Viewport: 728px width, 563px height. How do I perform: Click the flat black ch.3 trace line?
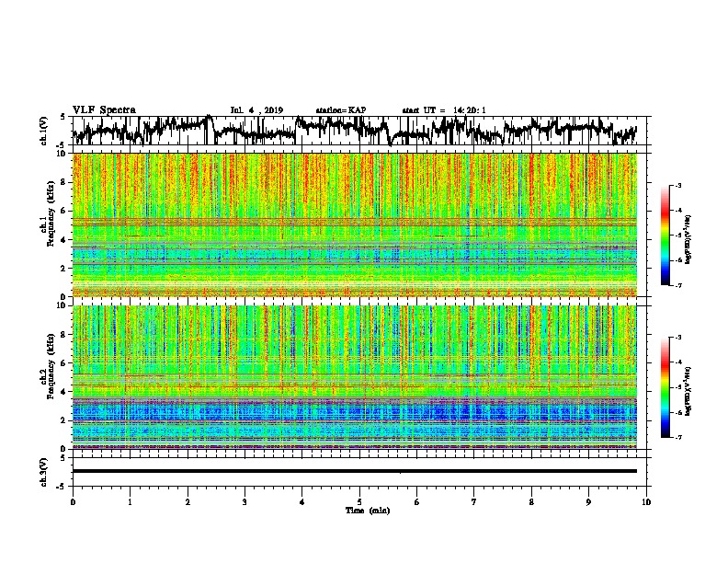354,471
